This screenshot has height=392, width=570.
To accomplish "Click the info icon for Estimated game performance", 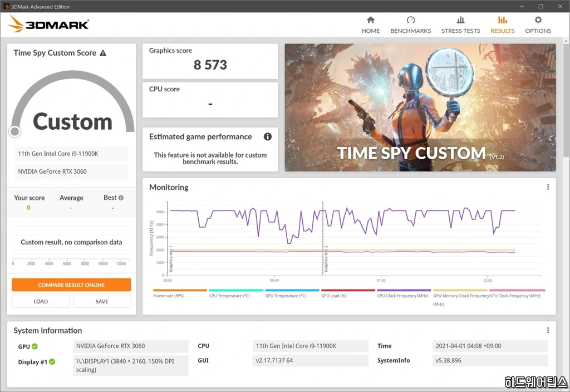I will pos(268,137).
